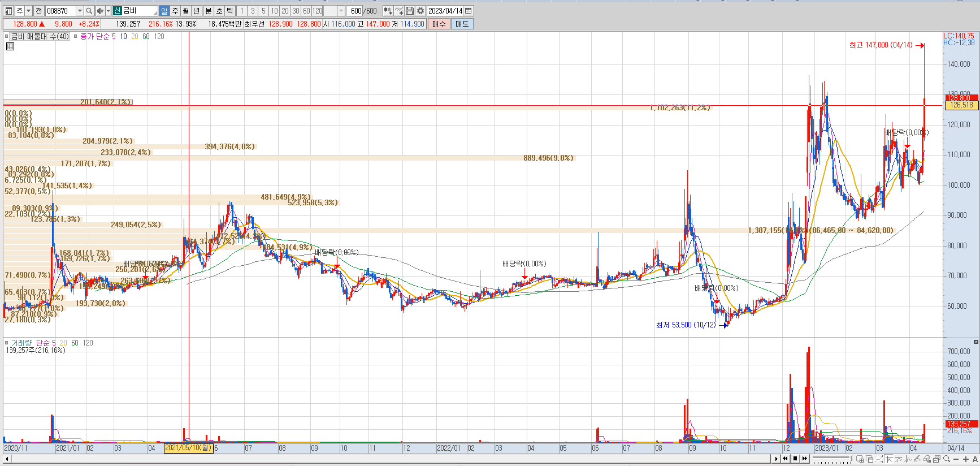
Task: Select the 초 second period button
Action: (219, 11)
